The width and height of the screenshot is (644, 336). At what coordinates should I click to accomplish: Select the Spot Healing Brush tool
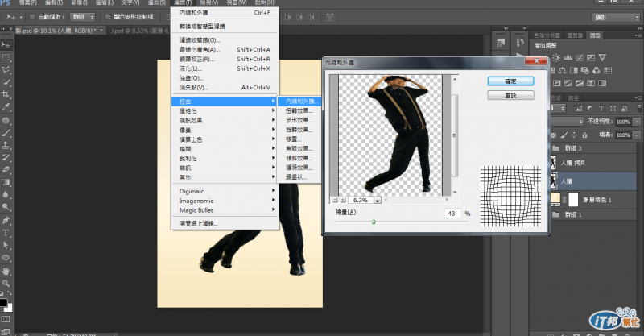click(x=6, y=121)
